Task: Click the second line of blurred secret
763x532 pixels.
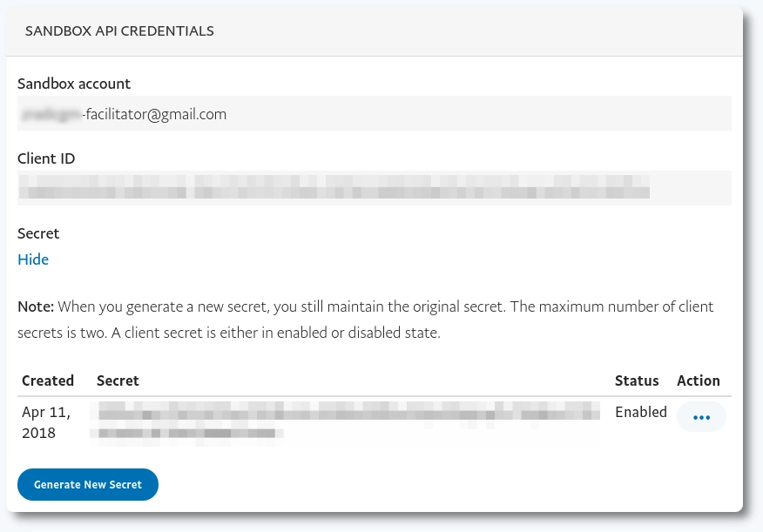Action: (x=186, y=432)
